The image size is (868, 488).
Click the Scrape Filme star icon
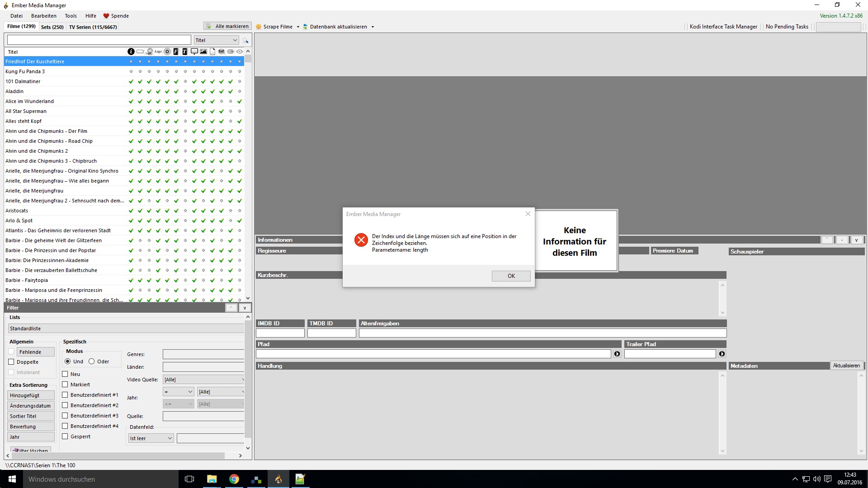259,27
